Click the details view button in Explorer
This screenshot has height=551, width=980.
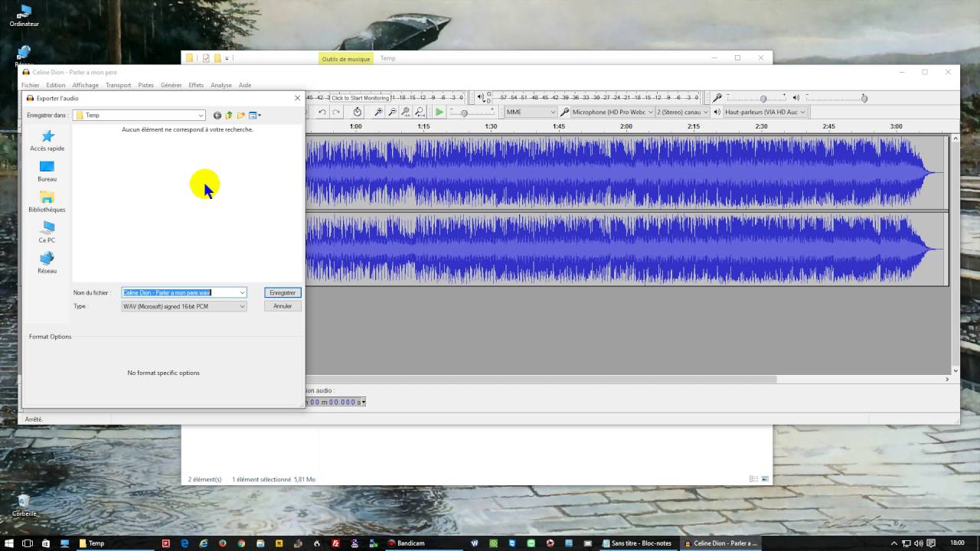click(753, 479)
